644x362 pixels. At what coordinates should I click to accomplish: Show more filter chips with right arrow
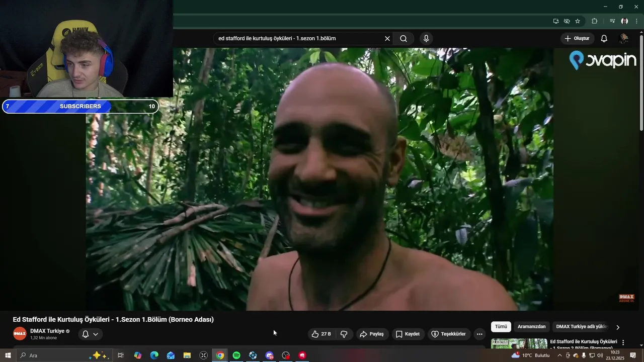tap(618, 327)
